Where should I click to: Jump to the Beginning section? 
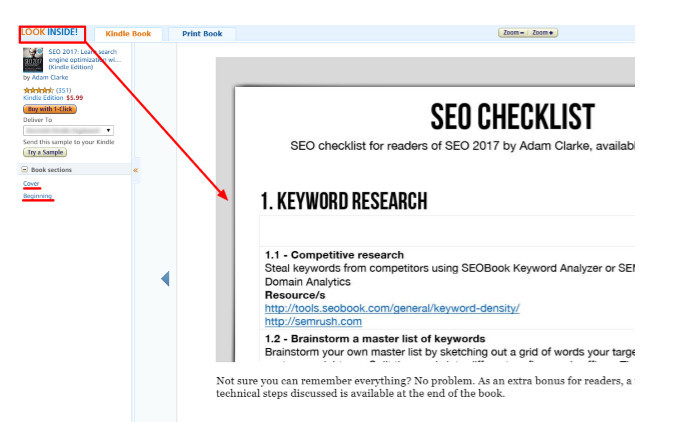[x=37, y=196]
